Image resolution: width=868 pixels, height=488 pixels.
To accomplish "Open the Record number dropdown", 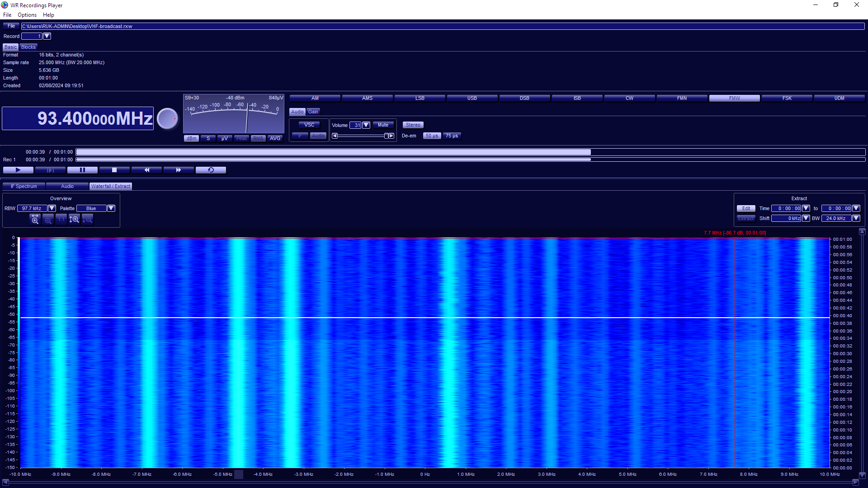I will tap(47, 36).
